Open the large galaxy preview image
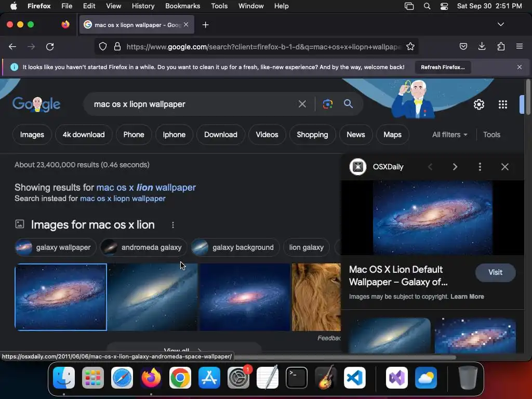This screenshot has height=399, width=532. [x=433, y=218]
